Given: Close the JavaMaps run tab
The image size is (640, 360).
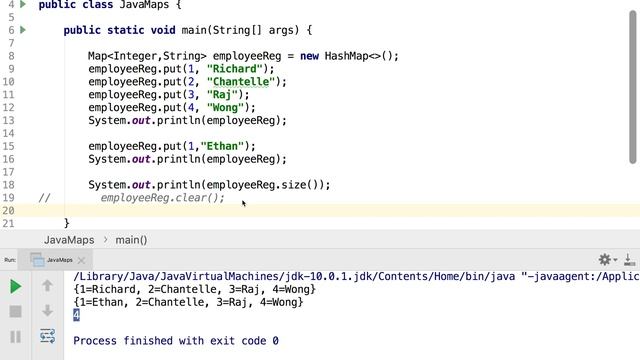Looking at the screenshot, I should (81, 260).
